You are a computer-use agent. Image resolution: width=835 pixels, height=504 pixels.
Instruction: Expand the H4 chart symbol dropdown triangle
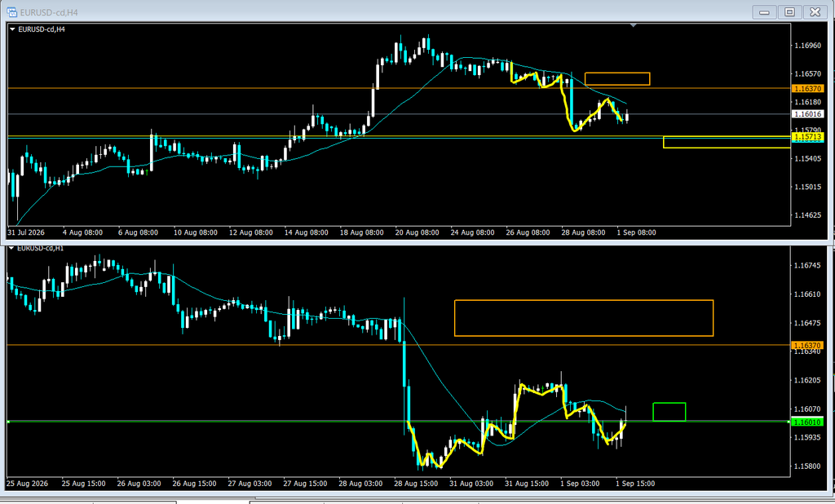tap(12, 29)
